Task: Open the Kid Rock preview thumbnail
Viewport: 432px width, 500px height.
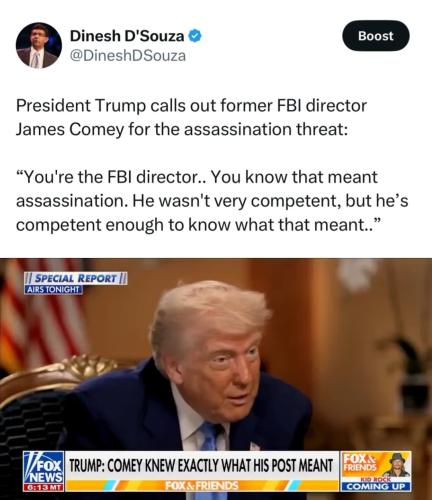Action: point(394,467)
